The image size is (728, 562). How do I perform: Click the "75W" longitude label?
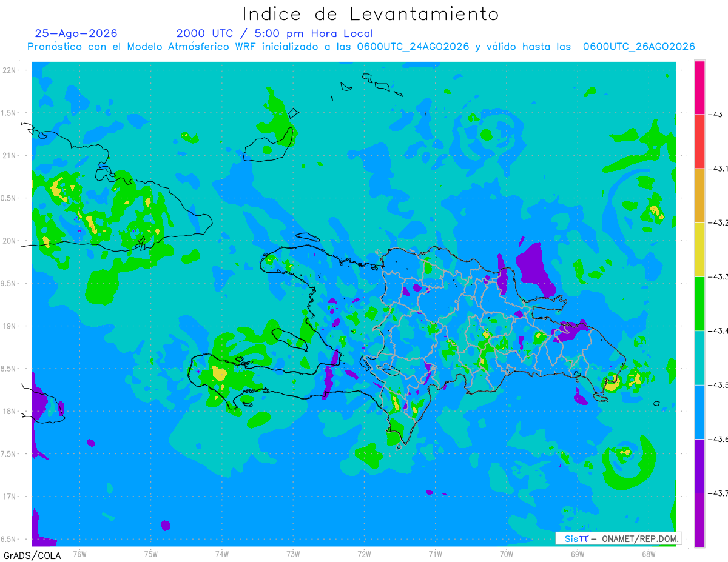151,554
